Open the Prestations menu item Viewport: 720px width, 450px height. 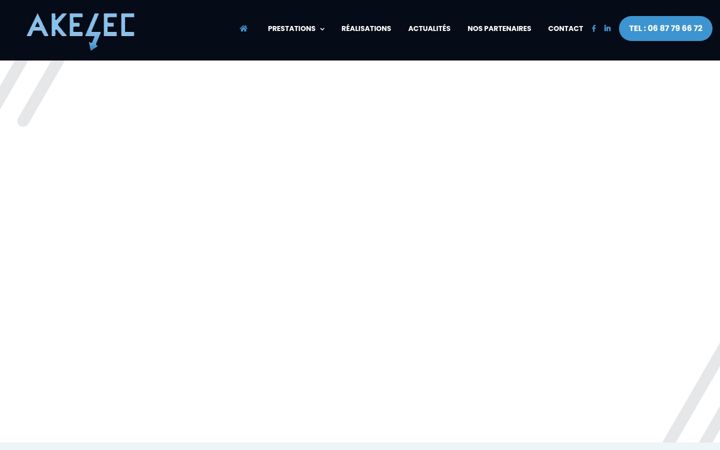292,28
